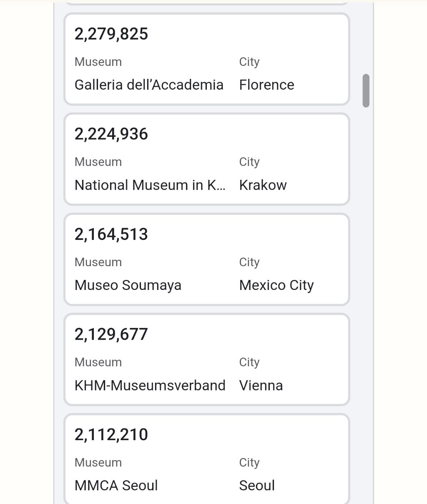Image resolution: width=427 pixels, height=504 pixels.
Task: Open the 2,164,513 visitors card
Action: tap(206, 259)
